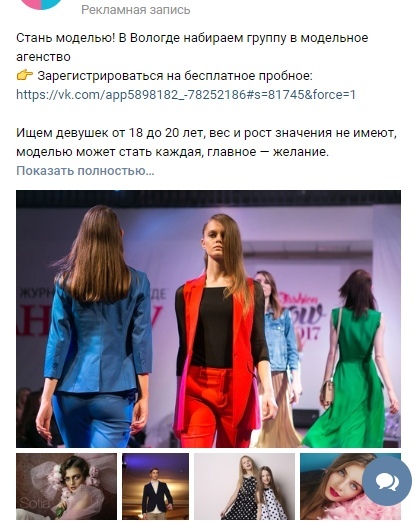
Task: Click the Ищем девушек от 18 paragraph
Action: (x=206, y=142)
